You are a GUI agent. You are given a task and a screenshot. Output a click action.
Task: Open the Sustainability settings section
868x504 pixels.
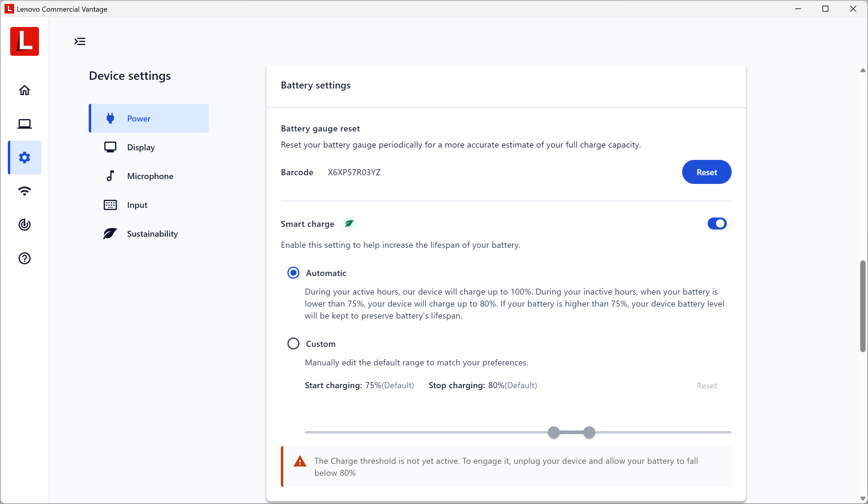point(152,234)
